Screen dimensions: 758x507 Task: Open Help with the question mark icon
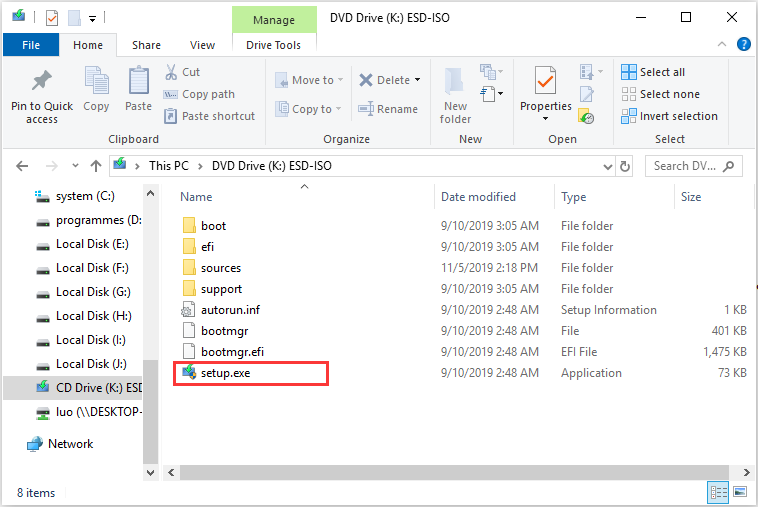coord(743,44)
